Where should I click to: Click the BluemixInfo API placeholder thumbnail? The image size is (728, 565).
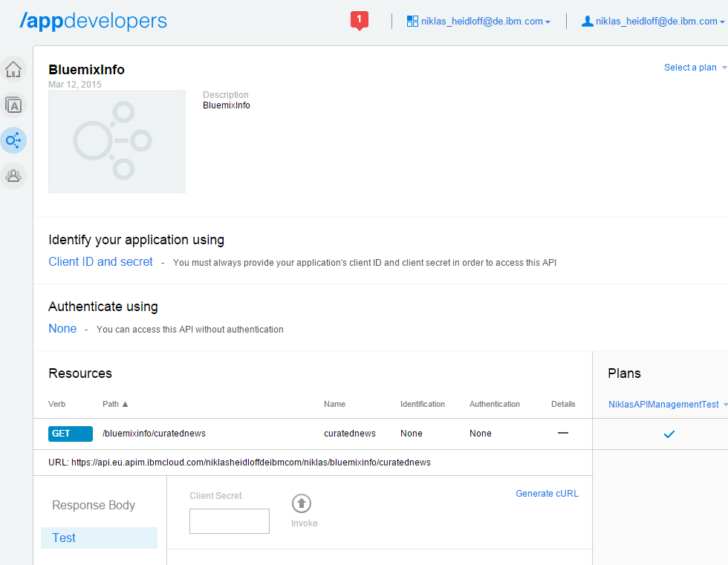point(117,142)
